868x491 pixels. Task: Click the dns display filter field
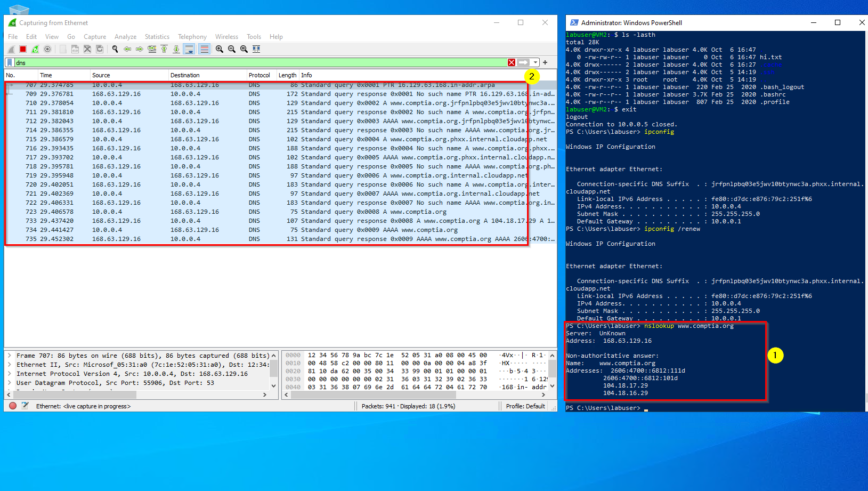click(260, 62)
